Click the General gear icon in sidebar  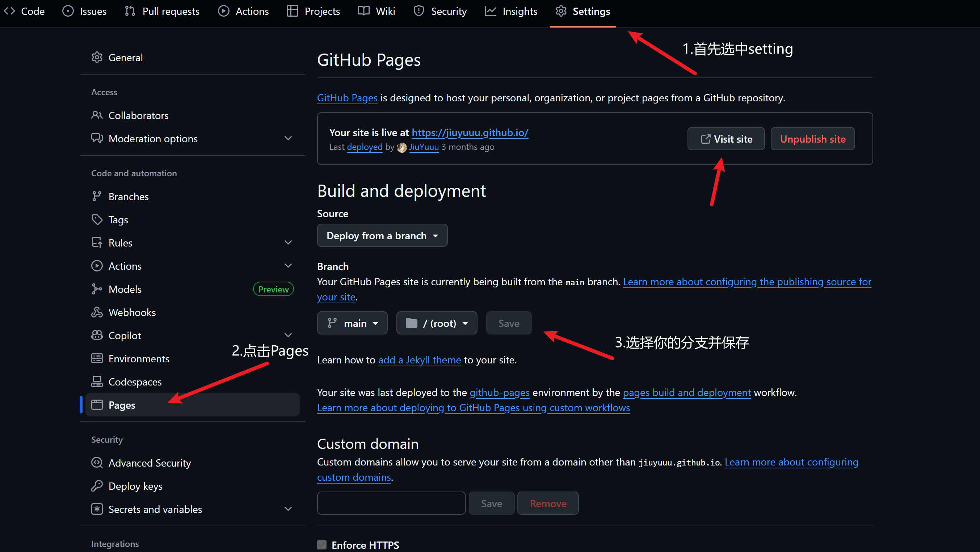(97, 58)
